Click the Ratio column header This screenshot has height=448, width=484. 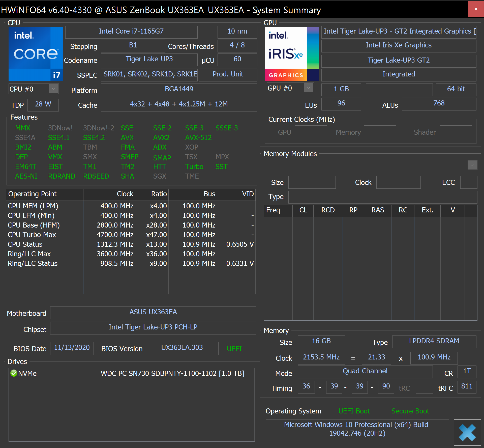[x=152, y=194]
